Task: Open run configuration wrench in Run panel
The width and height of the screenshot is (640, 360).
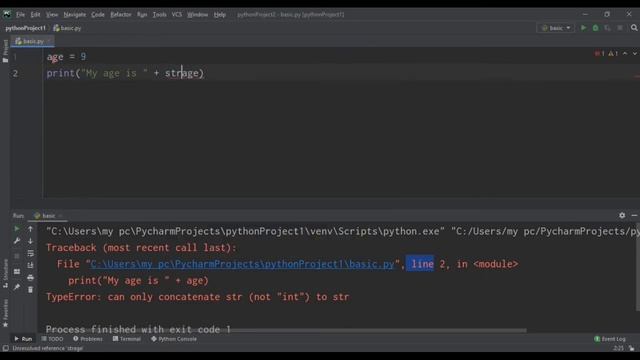Action: click(17, 241)
